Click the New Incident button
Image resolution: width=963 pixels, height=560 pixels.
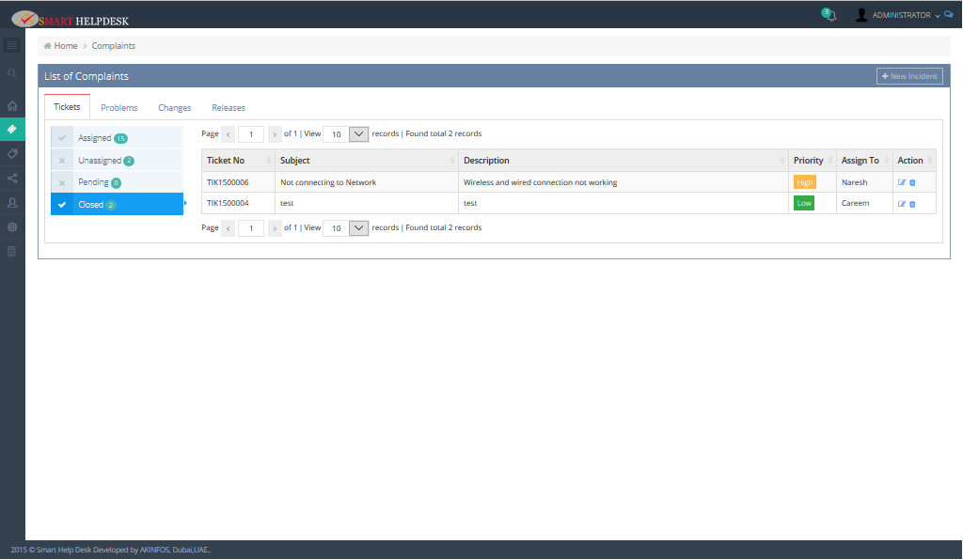click(x=909, y=76)
